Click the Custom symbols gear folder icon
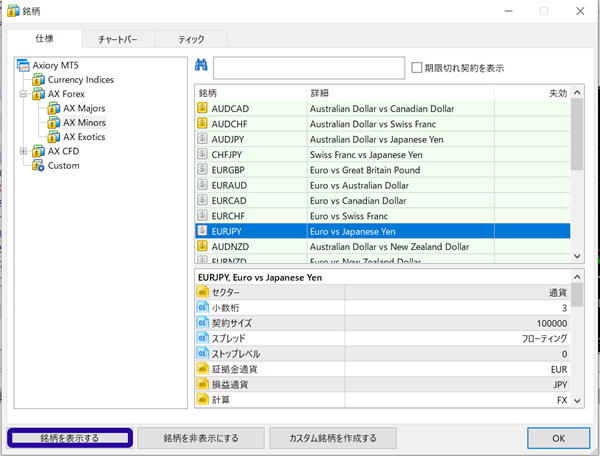The image size is (600, 456). [x=38, y=165]
